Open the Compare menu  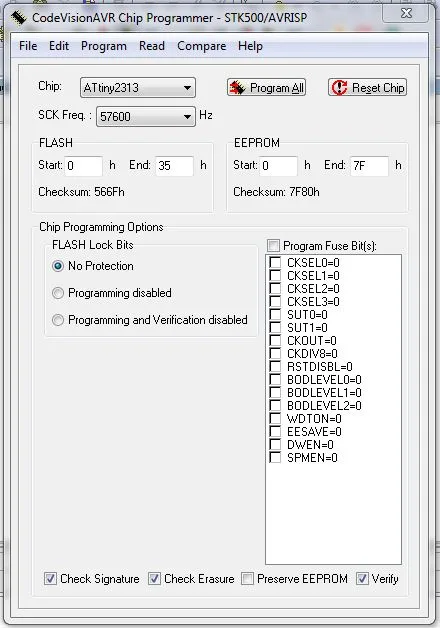coord(201,46)
